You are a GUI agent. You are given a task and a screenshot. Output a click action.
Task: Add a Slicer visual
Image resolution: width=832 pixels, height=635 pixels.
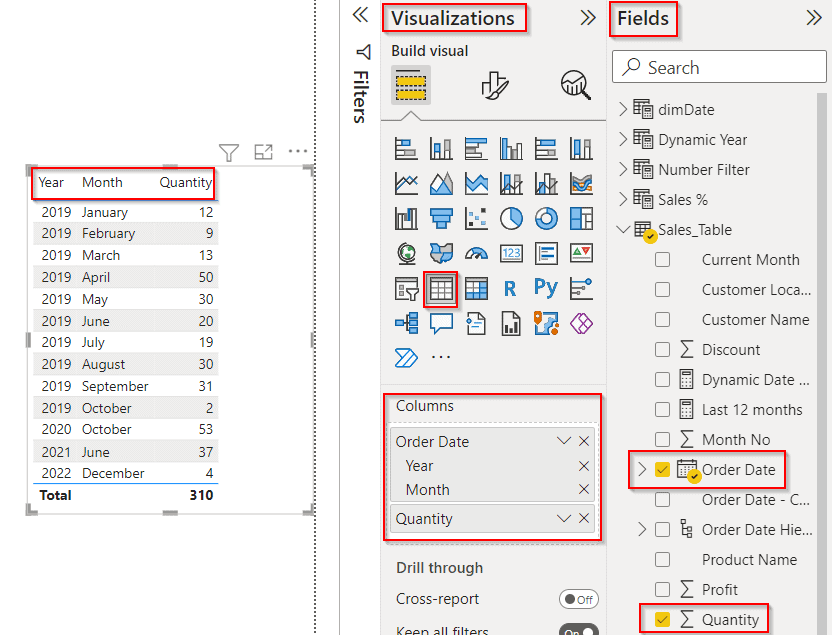pos(406,289)
